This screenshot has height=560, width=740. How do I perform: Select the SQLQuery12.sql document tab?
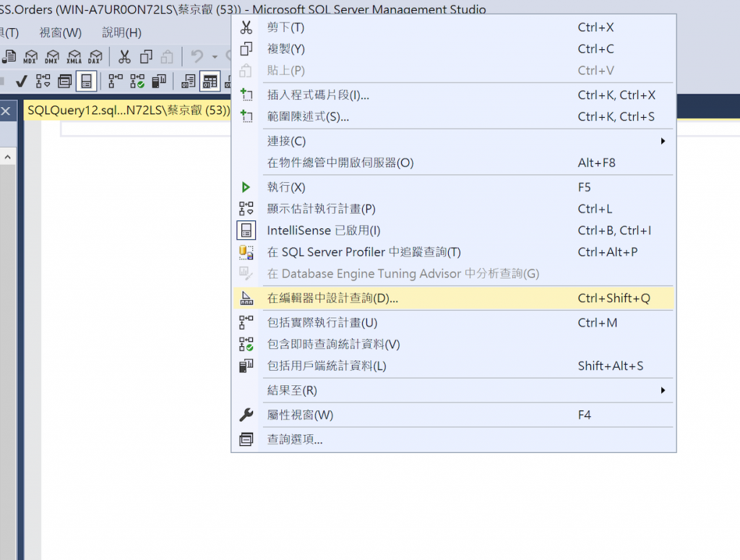pyautogui.click(x=129, y=111)
